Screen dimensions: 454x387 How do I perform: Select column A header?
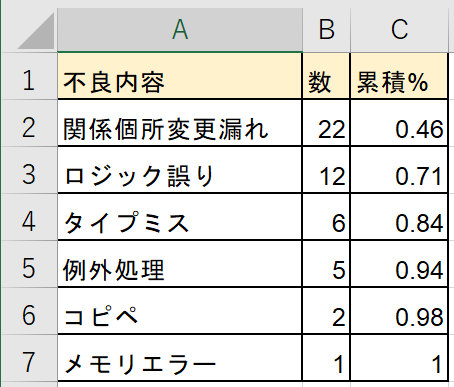coord(180,30)
